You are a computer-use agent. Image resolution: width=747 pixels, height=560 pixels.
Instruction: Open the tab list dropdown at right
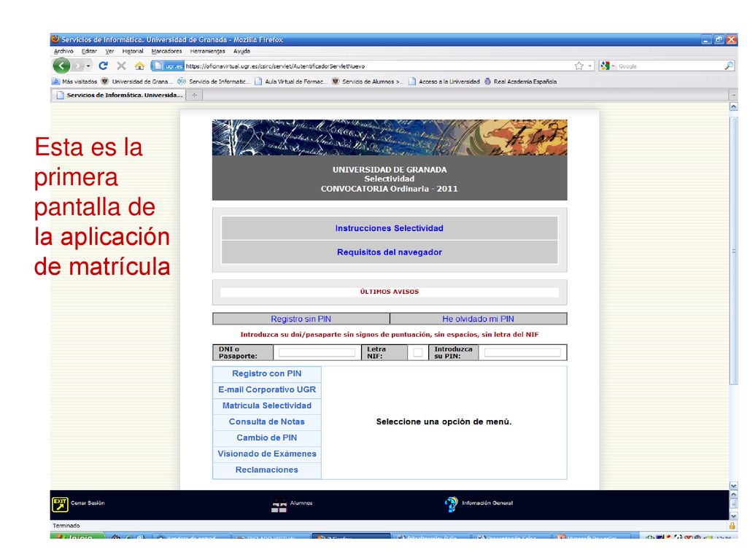pos(734,96)
